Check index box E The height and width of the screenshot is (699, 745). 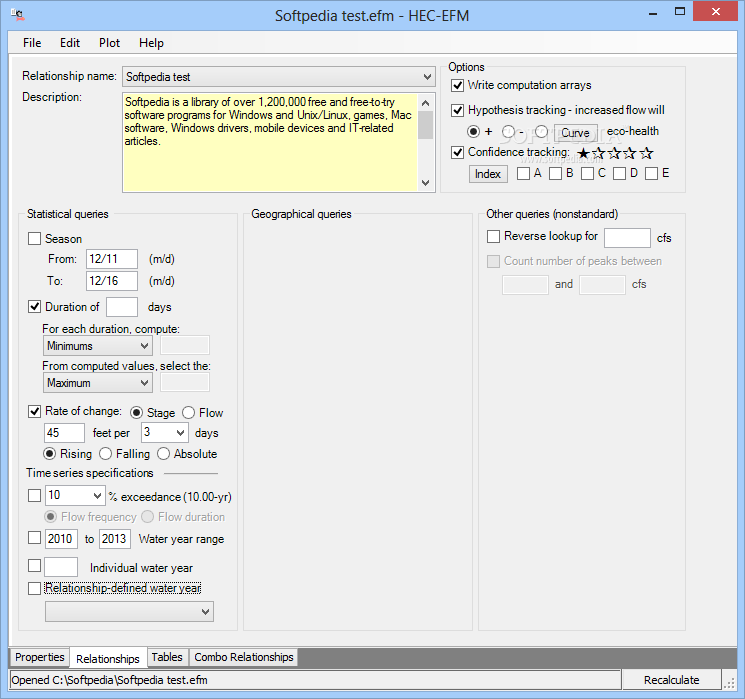[651, 173]
